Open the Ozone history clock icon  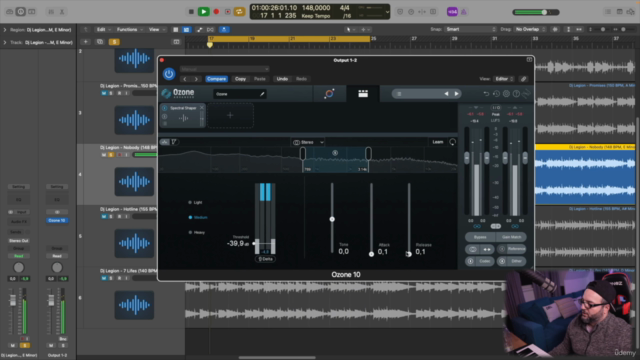[x=496, y=94]
